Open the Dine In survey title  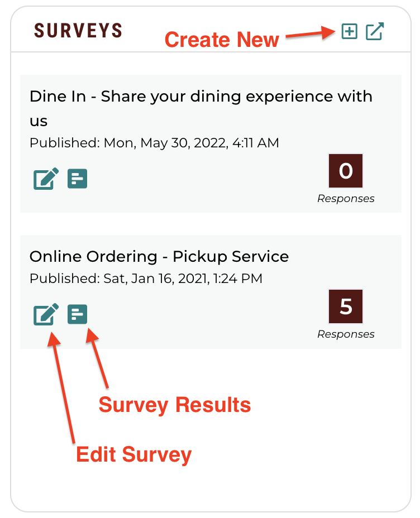click(x=201, y=108)
